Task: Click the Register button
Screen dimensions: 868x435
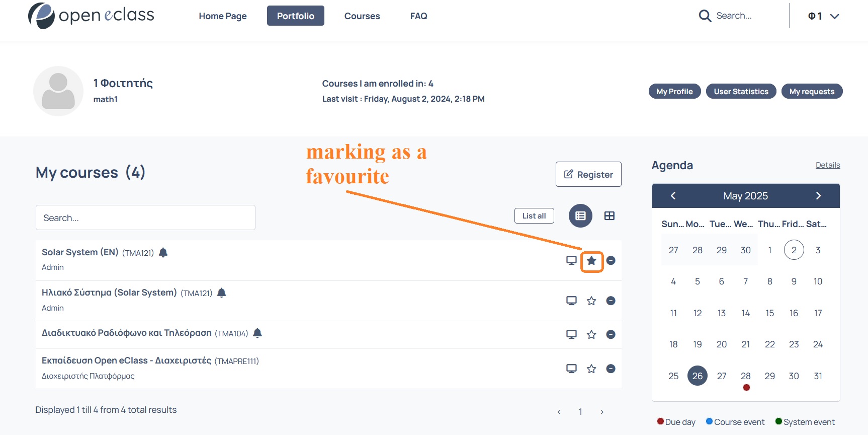Action: 588,174
